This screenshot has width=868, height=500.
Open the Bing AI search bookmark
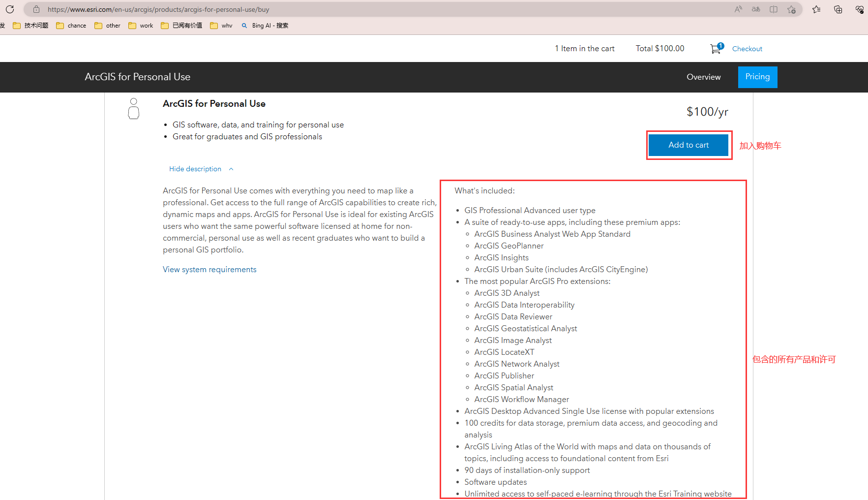point(265,25)
